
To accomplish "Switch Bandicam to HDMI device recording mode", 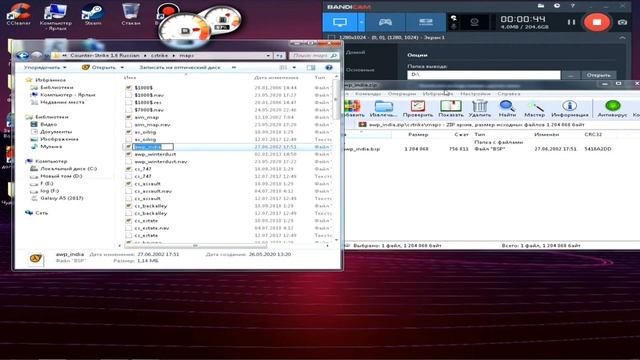I will (x=426, y=22).
